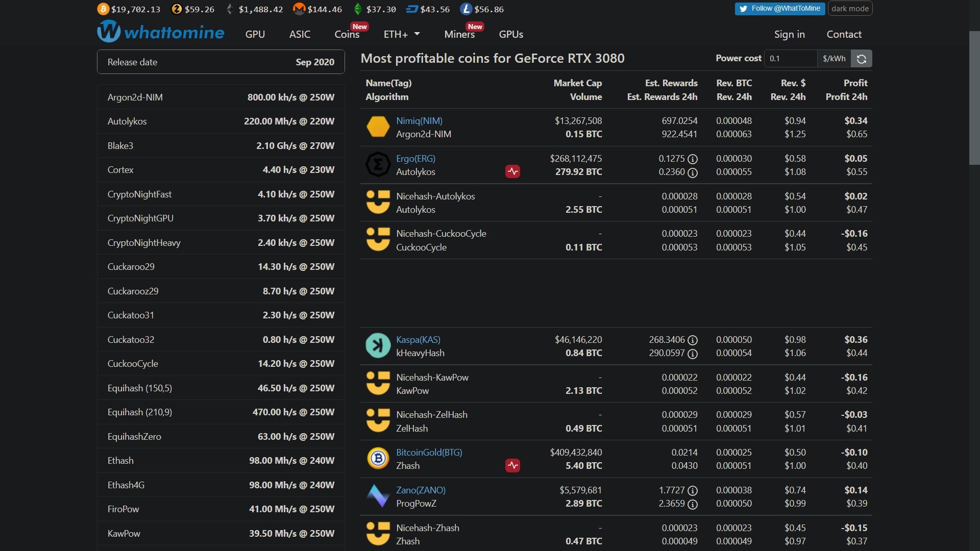Click info icon next to Zano 2.3659 reward
The width and height of the screenshot is (980, 551).
[x=693, y=504]
